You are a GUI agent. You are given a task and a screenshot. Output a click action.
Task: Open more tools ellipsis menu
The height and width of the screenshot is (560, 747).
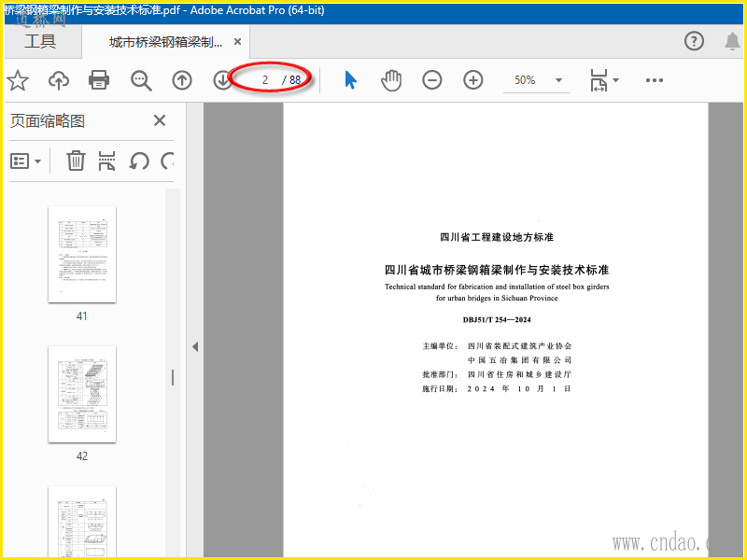point(655,80)
